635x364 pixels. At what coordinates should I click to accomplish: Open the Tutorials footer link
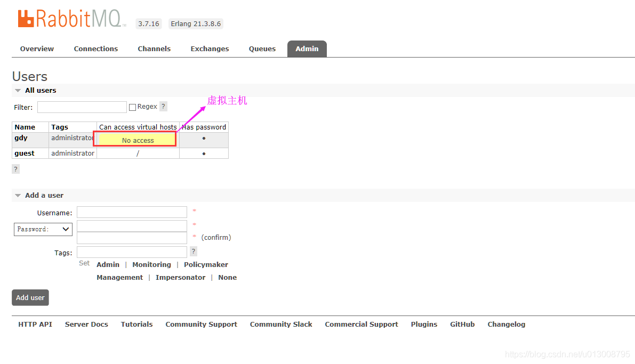pos(136,325)
